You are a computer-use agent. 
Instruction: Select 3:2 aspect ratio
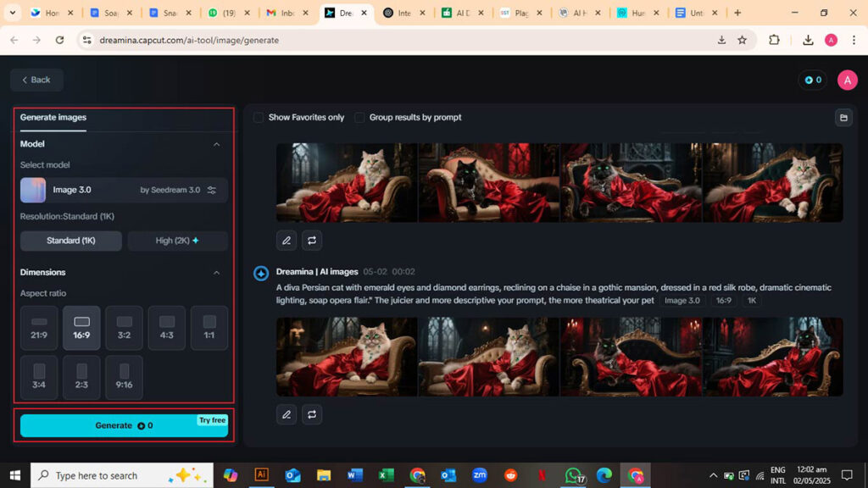tap(124, 328)
